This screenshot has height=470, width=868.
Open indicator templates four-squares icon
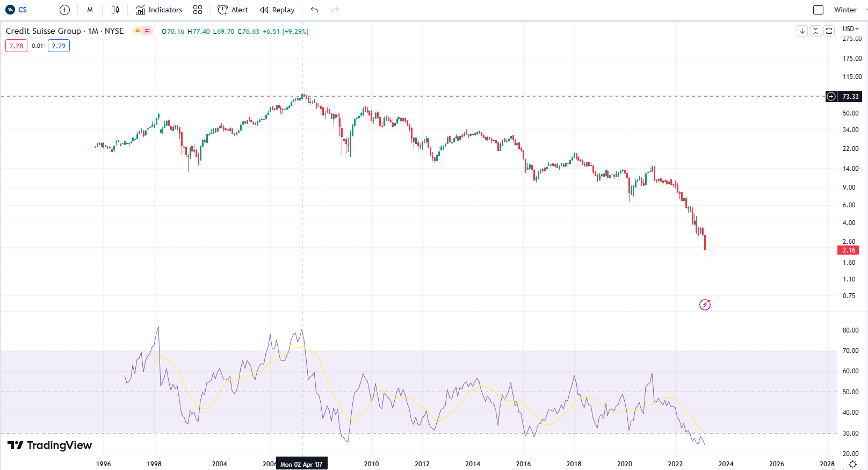click(198, 10)
